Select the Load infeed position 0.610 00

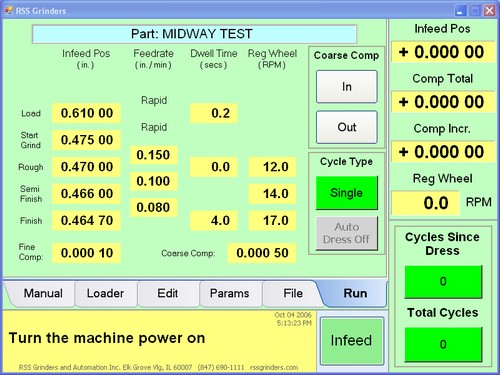tap(86, 113)
